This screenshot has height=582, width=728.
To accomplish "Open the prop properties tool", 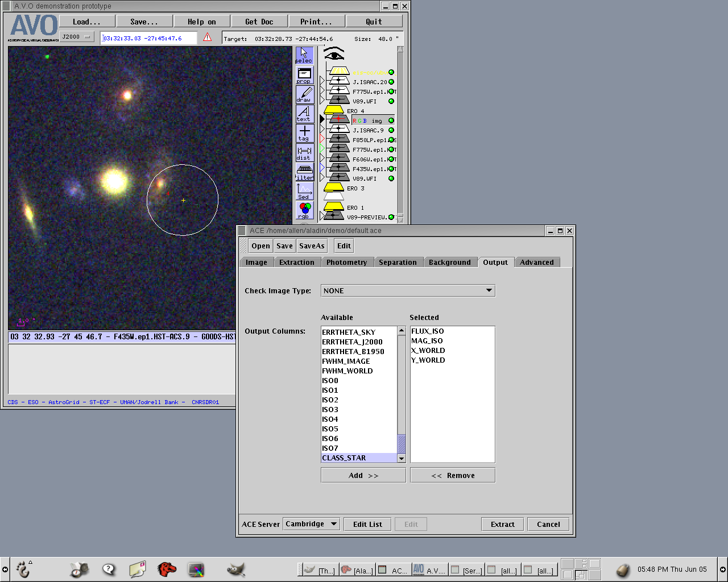I will pyautogui.click(x=304, y=74).
